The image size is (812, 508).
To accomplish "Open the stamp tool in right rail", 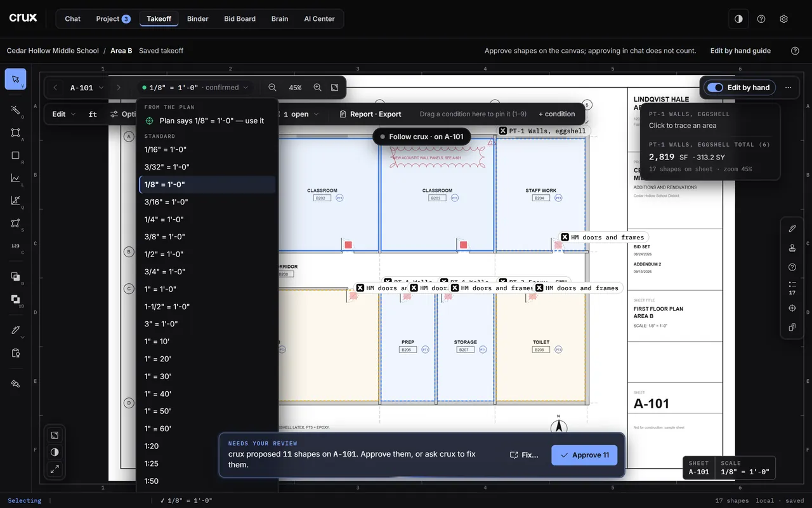I will point(792,248).
